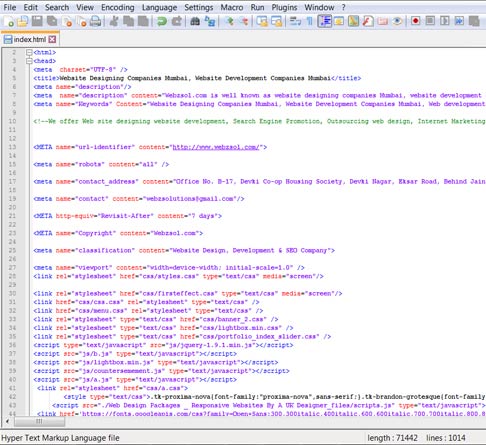
Task: Follow the http://www.webzsol.com/ link
Action: click(216, 147)
